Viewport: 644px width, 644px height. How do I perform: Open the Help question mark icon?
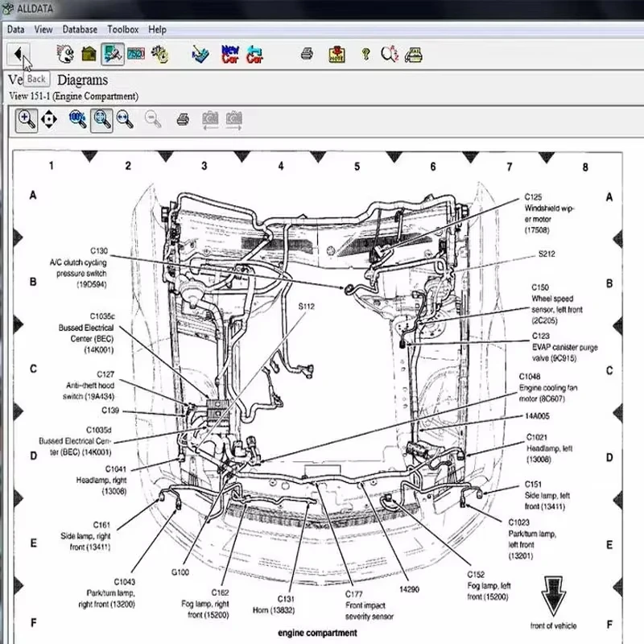[x=363, y=53]
